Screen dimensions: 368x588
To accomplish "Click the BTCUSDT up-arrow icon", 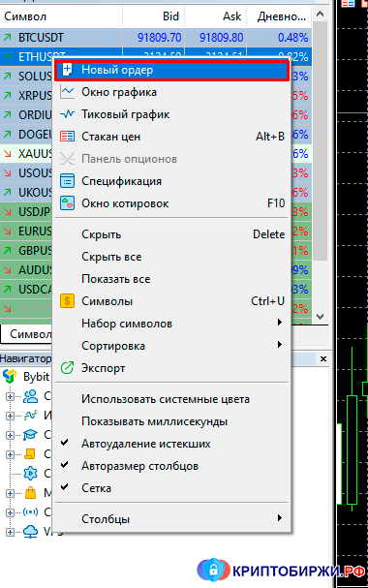I will tap(7, 37).
